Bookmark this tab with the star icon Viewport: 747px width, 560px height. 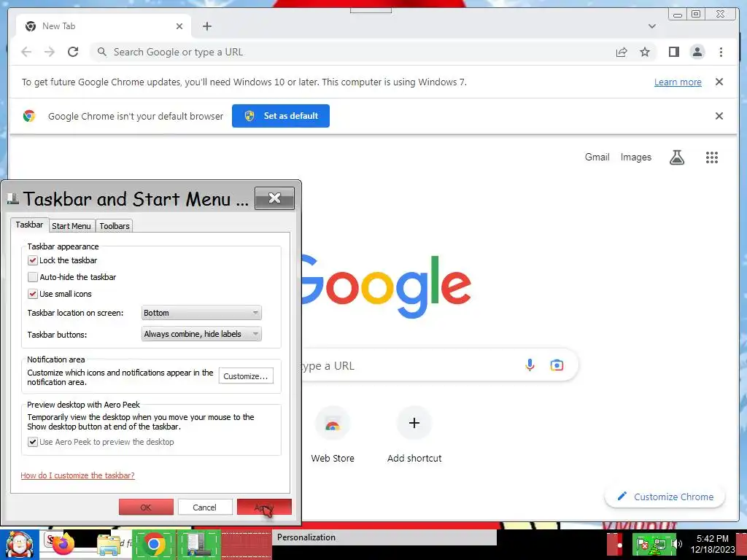pyautogui.click(x=645, y=52)
